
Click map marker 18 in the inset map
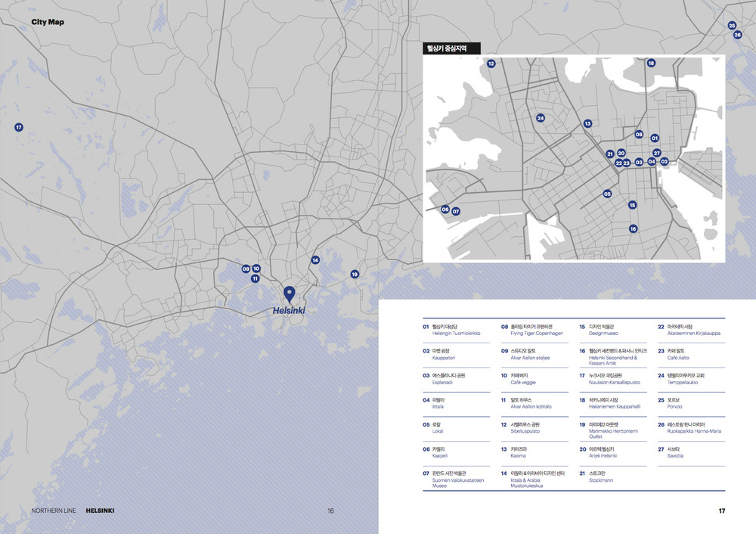point(651,63)
